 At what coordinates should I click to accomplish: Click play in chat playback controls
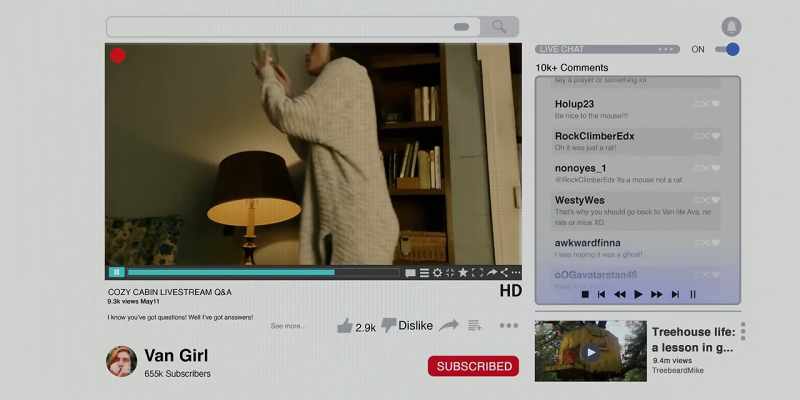click(x=638, y=294)
